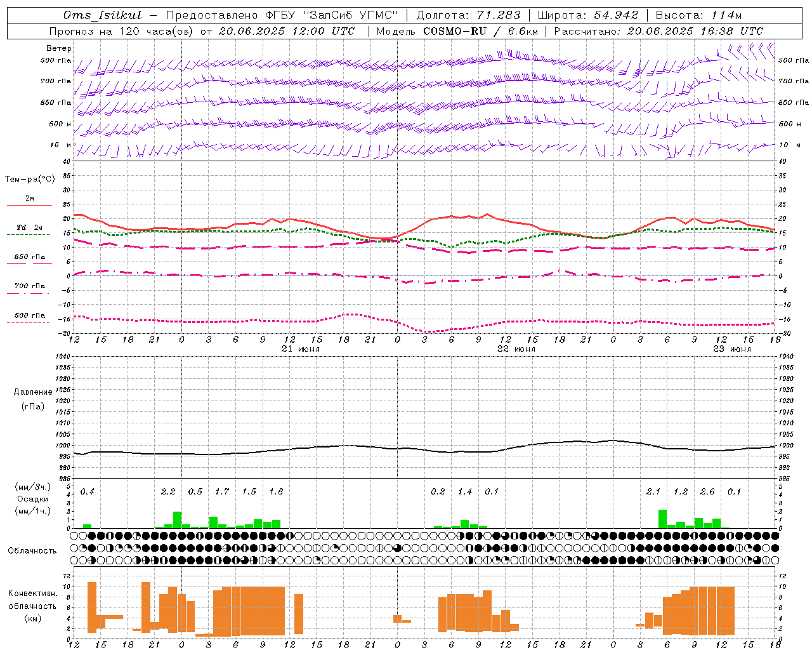The width and height of the screenshot is (812, 650).
Task: Click the red 2м temperature legend line
Action: coord(29,205)
